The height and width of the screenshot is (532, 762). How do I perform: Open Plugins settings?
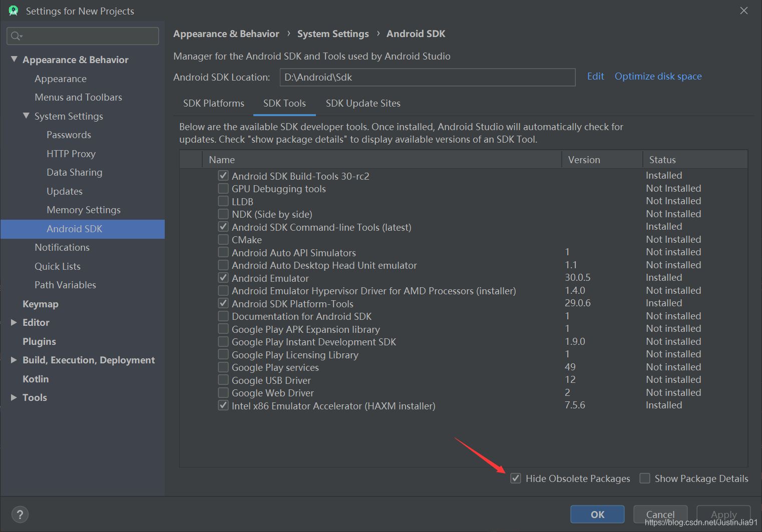[x=39, y=341]
